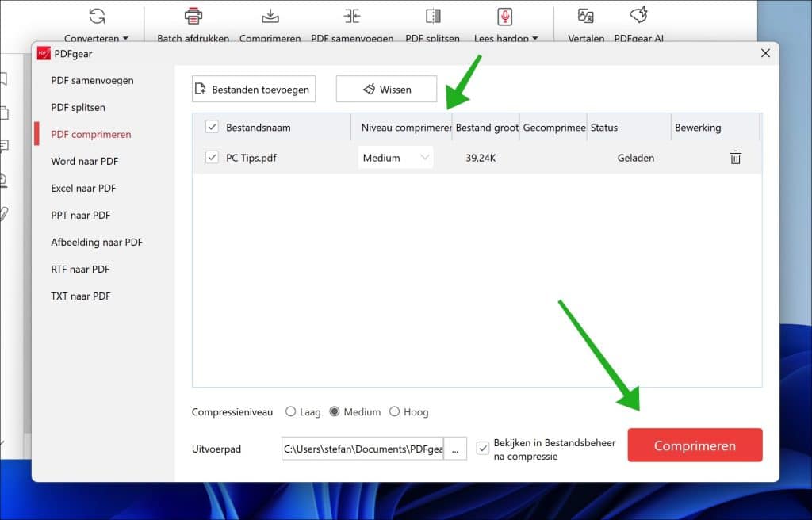812x520 pixels.
Task: Click the PDF splitsen toolbar icon
Action: tap(433, 17)
